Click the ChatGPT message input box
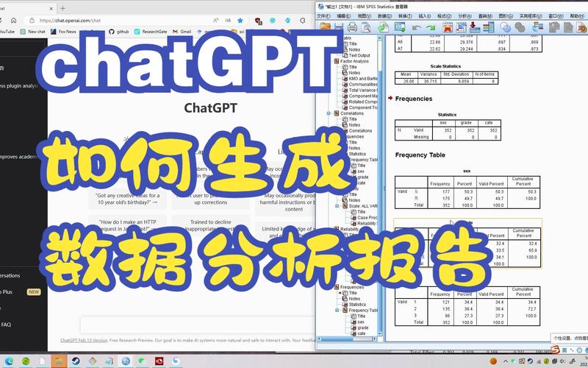The image size is (588, 368). 198,325
